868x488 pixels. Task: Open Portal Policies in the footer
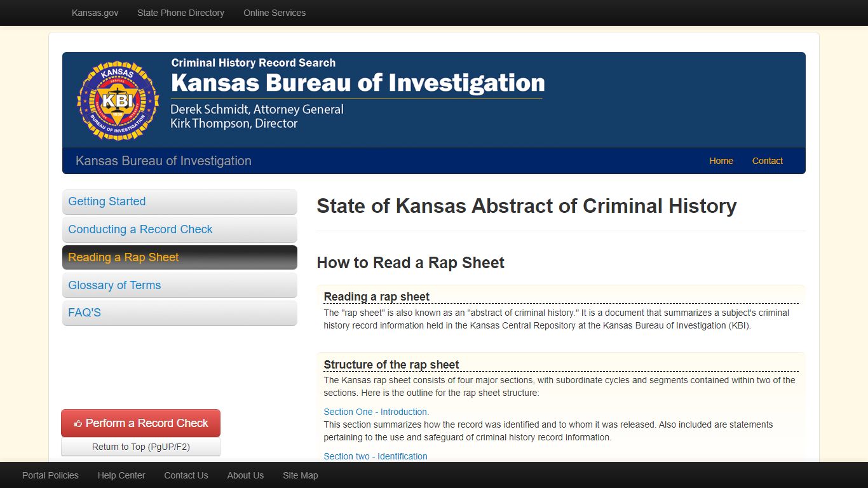point(50,475)
